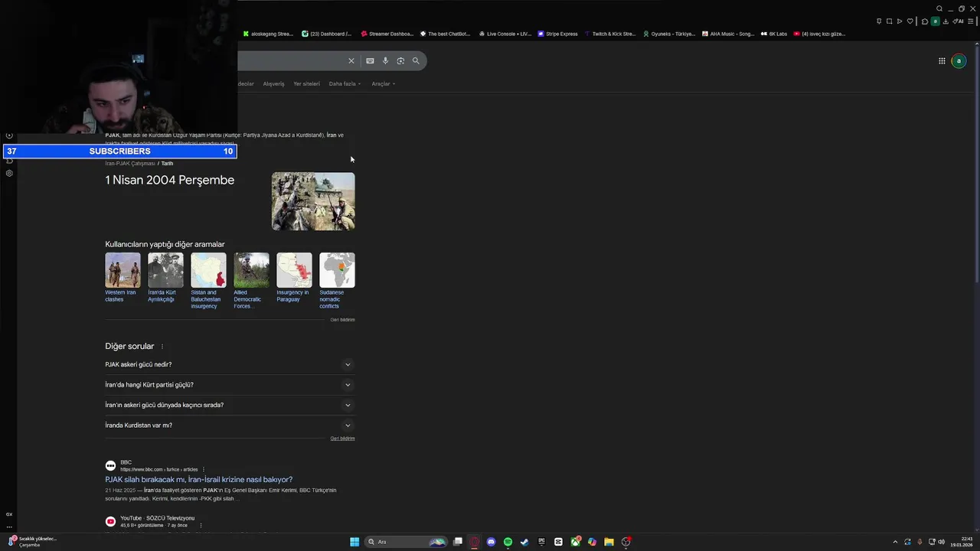Open the Google apps grid
The height and width of the screenshot is (551, 980).
tap(942, 61)
